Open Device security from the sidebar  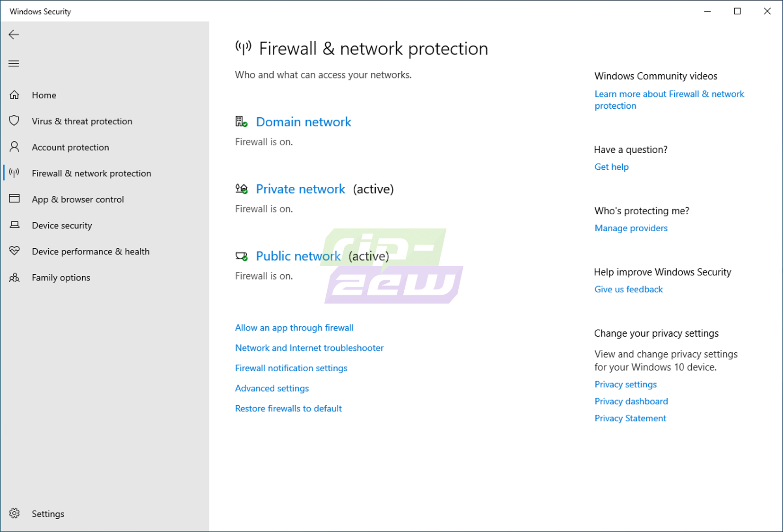pyautogui.click(x=62, y=226)
